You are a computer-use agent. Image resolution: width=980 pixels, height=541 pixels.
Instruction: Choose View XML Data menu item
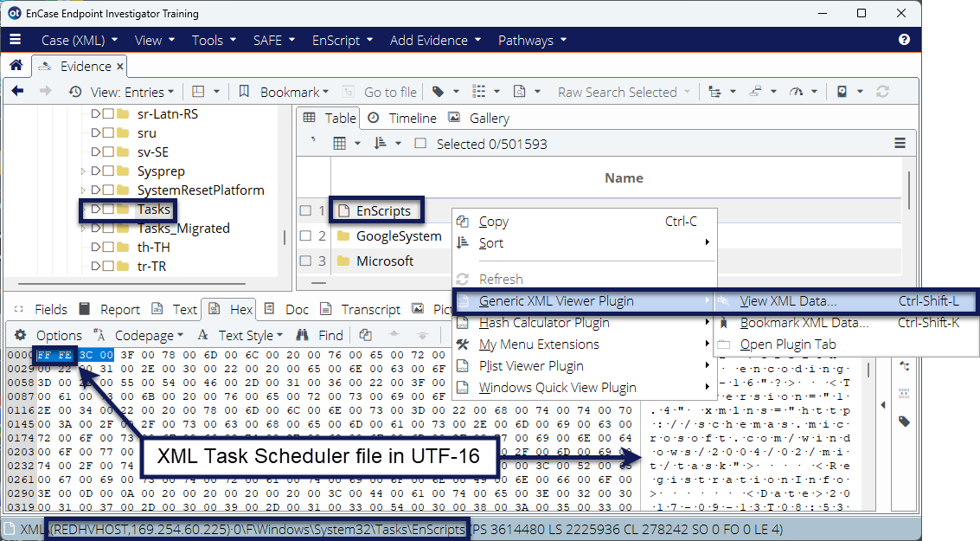(847, 301)
